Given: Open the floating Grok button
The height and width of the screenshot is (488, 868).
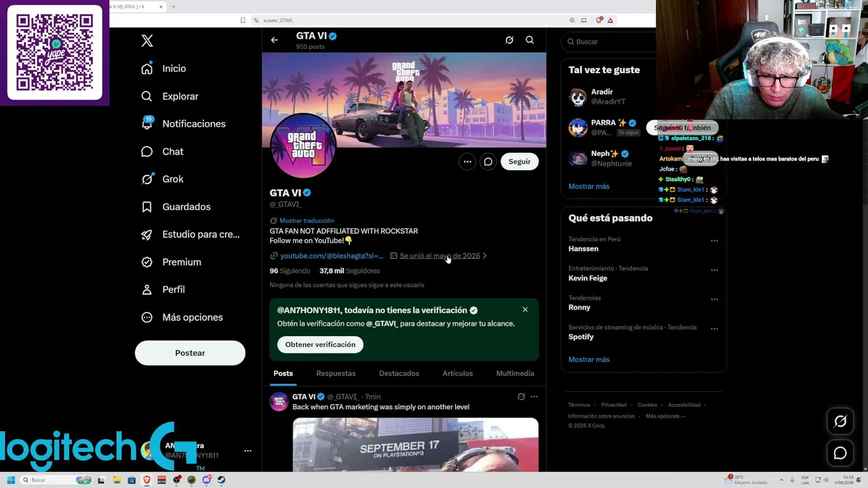Looking at the screenshot, I should pyautogui.click(x=840, y=422).
